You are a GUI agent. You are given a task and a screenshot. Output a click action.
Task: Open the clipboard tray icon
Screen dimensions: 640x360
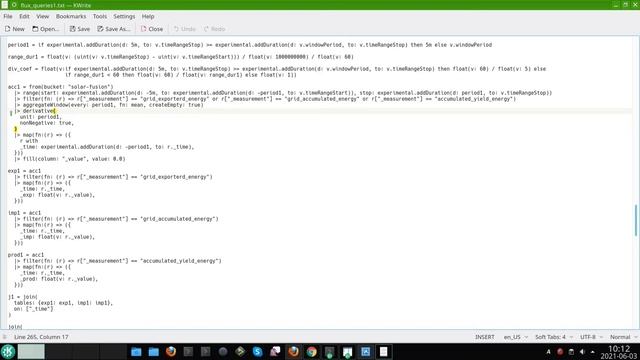pyautogui.click(x=571, y=351)
